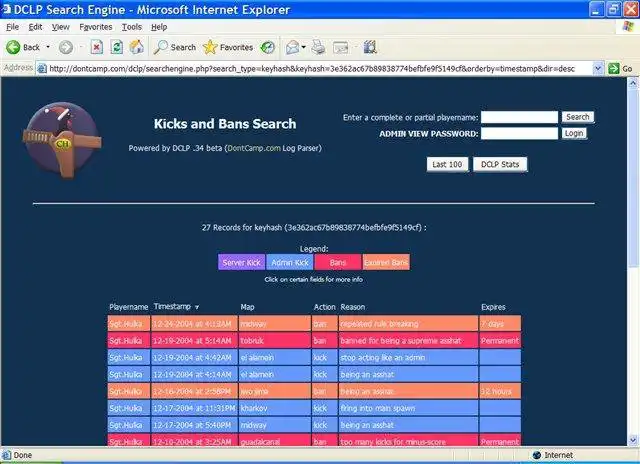Click the Timestamp sort direction arrow
Screen dimensions: 640x464
197,307
